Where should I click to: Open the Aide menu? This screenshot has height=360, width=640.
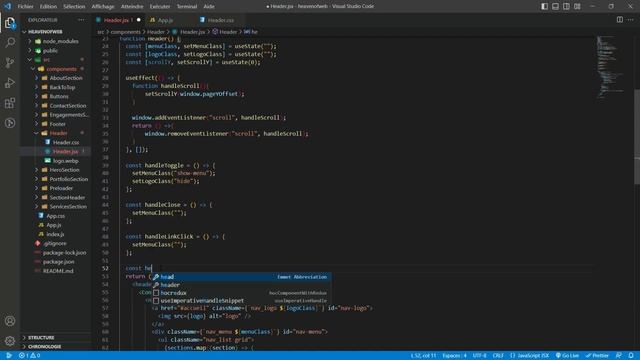tap(209, 7)
